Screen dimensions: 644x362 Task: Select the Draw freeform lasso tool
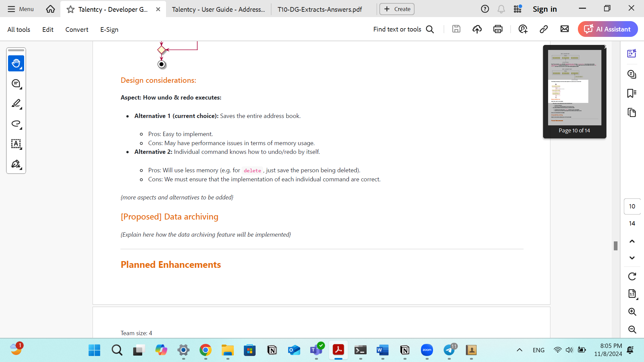coord(16,124)
